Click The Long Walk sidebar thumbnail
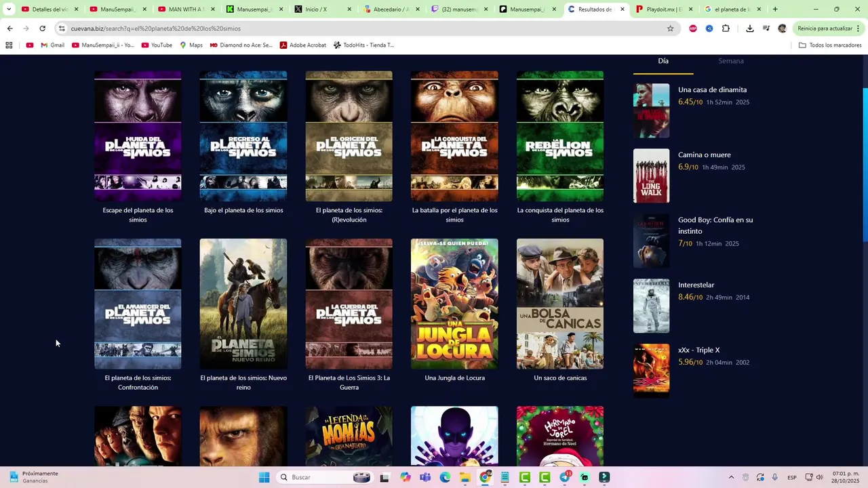The image size is (868, 488). tap(651, 176)
